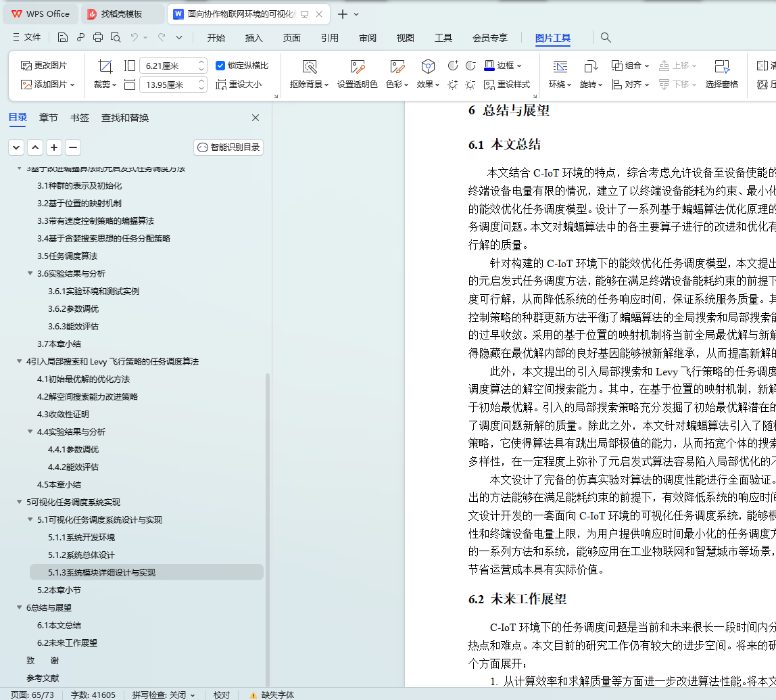Viewport: 776px width, 700px height.
Task: Switch to the Review (审阅) tab
Action: 367,38
